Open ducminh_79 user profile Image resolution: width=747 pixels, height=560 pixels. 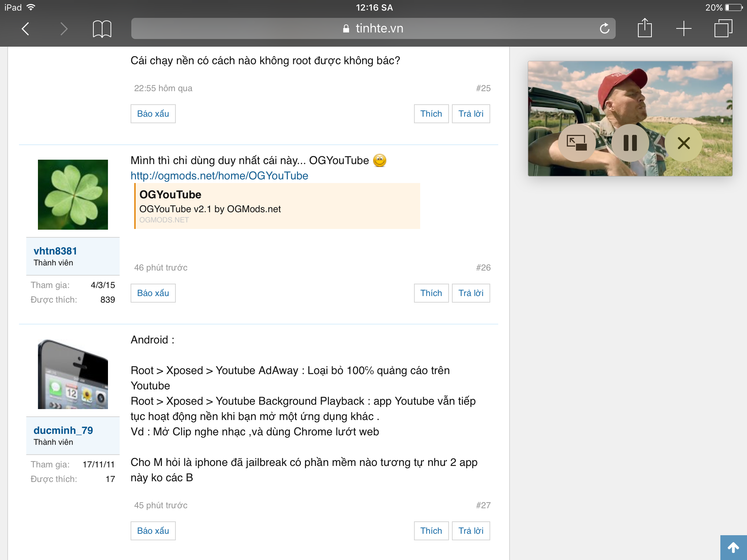pyautogui.click(x=63, y=430)
